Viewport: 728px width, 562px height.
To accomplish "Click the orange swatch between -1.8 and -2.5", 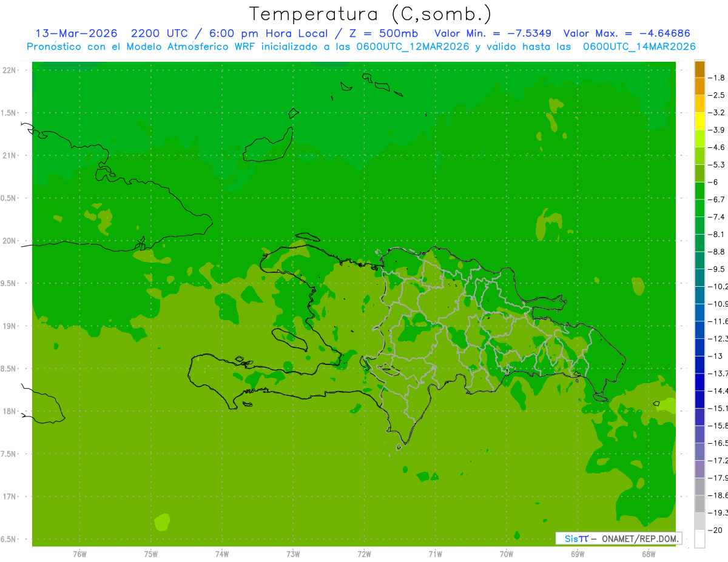I will point(699,87).
